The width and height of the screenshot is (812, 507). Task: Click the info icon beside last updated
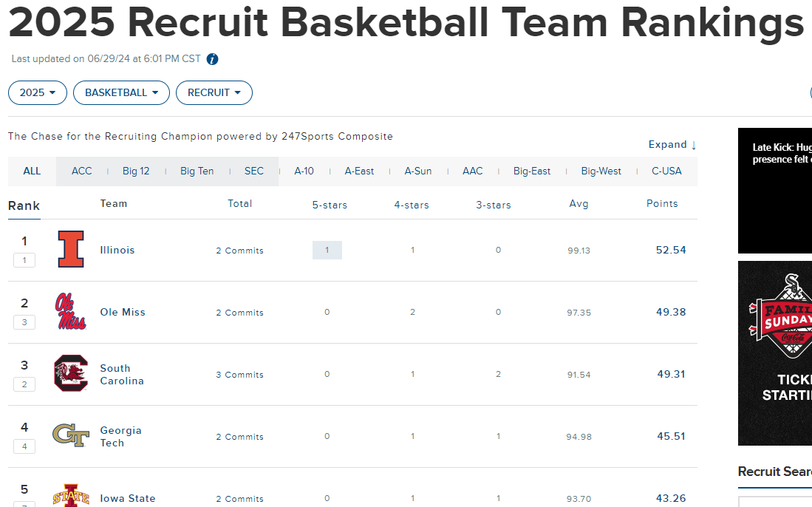pos(212,59)
